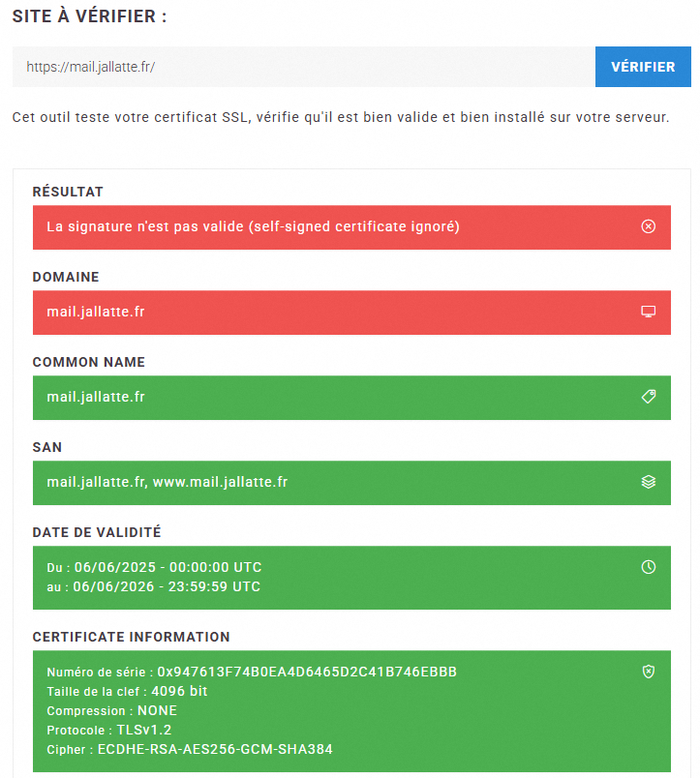The height and width of the screenshot is (778, 700).
Task: Click the ECDHE-RSA-AES256-GCM-SHA384 cipher text
Action: point(216,750)
